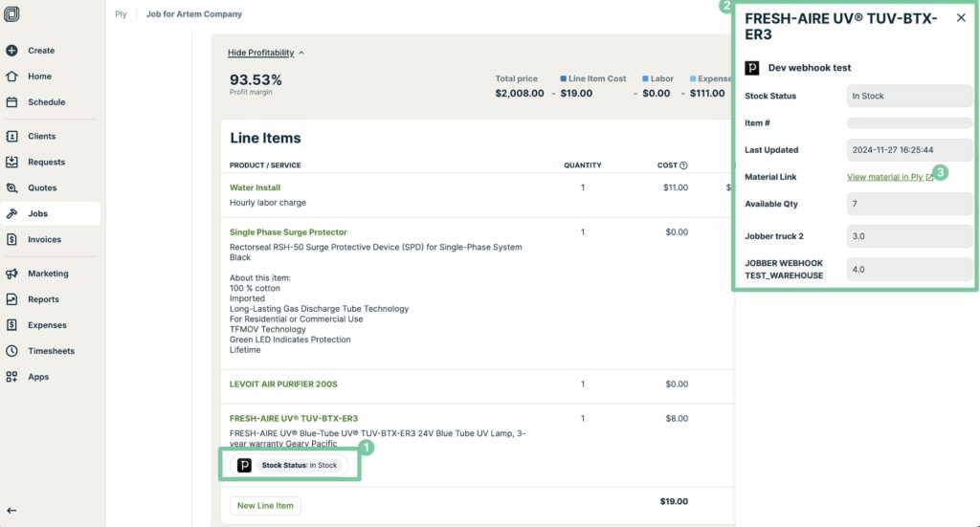Open Apps grid icon
Screen dimensions: 980x527
point(11,377)
